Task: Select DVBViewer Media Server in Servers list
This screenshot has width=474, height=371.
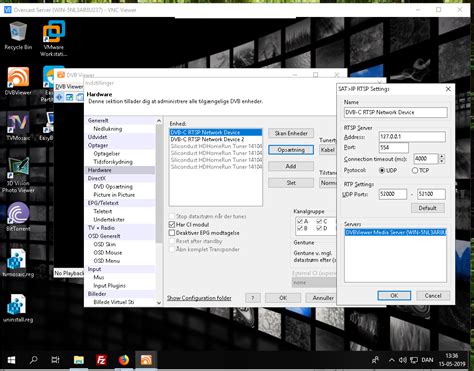Action: (395, 232)
